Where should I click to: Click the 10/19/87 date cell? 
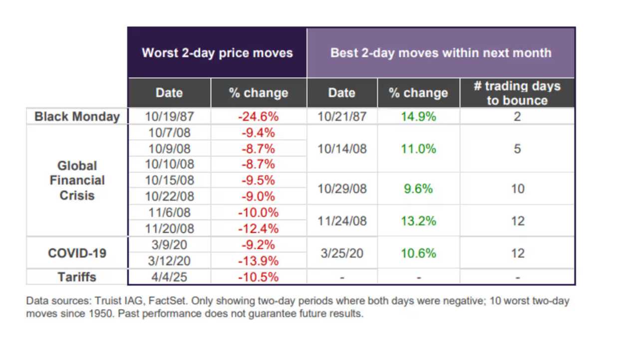(x=169, y=117)
